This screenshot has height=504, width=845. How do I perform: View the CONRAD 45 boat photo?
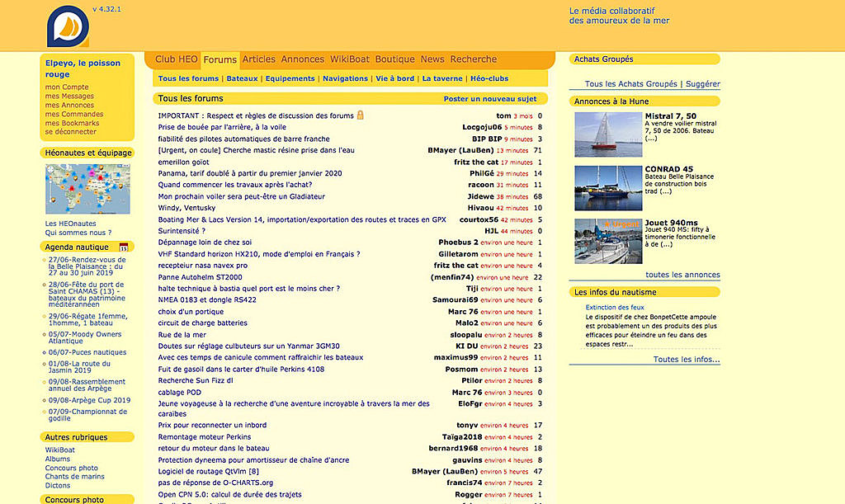point(608,188)
